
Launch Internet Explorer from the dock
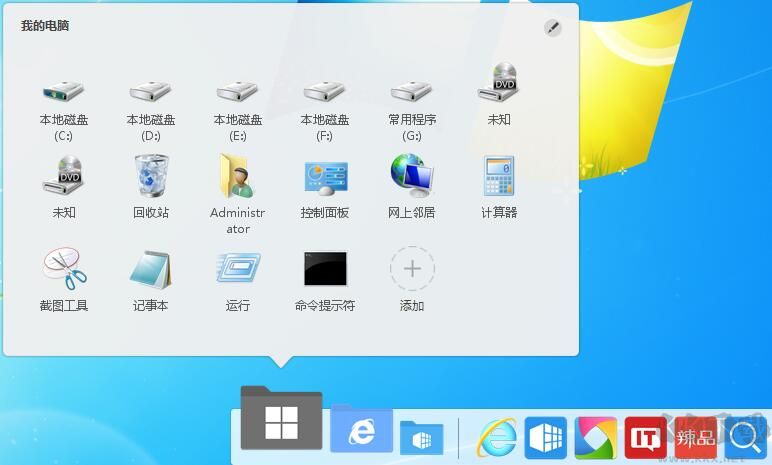(497, 437)
